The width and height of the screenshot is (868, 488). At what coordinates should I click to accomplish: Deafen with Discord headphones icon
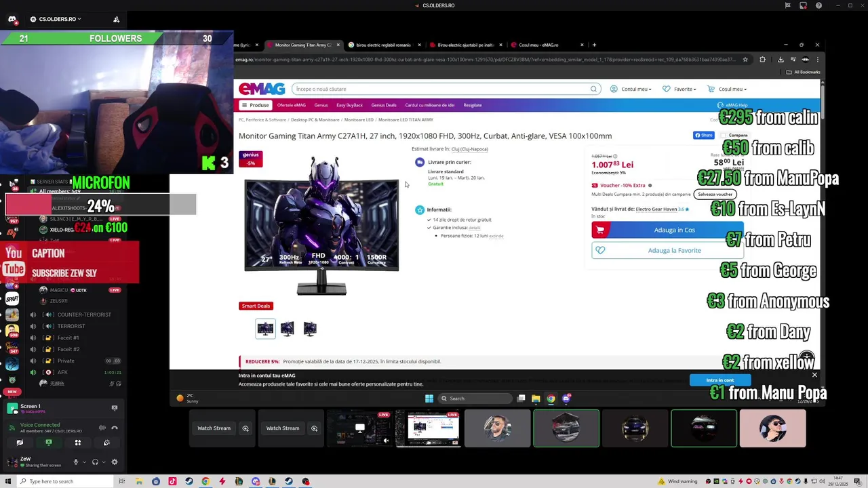95,462
